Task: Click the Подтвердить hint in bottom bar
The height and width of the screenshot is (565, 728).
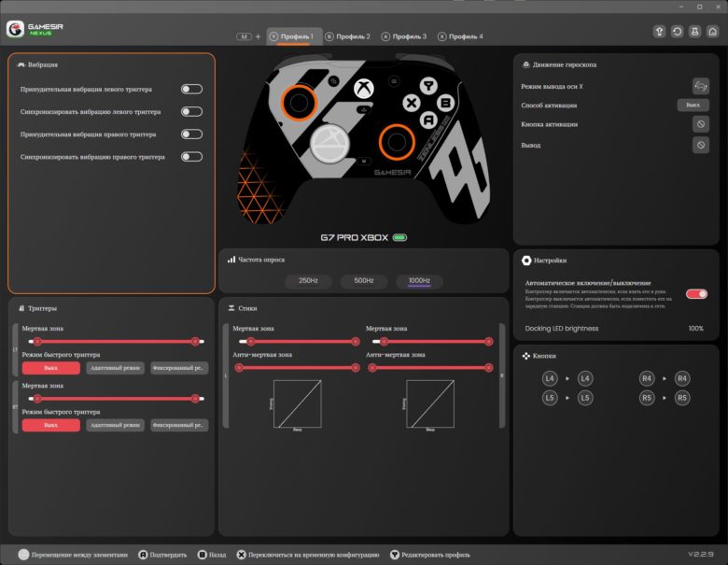Action: pos(162,555)
